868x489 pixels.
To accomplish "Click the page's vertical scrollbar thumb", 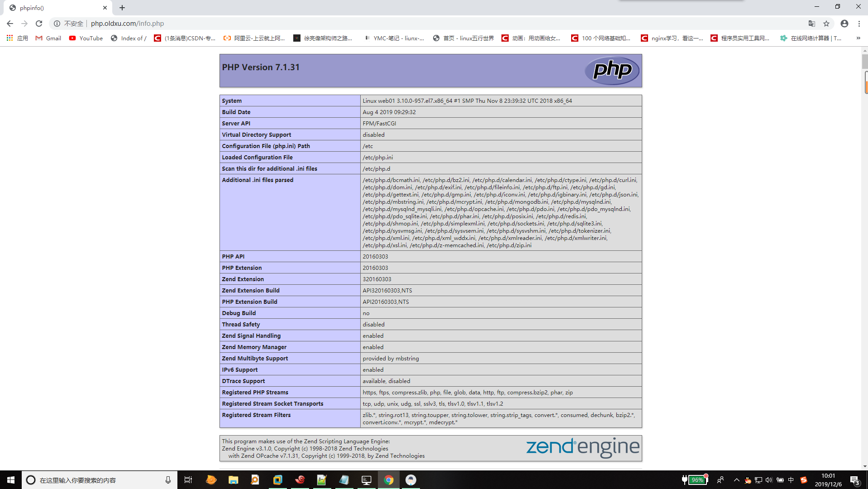I will pyautogui.click(x=865, y=62).
